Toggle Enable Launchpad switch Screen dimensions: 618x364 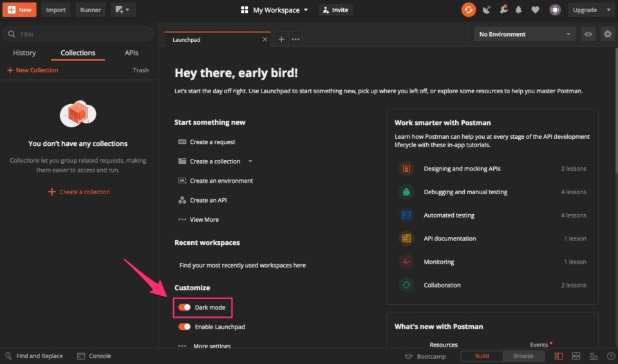pyautogui.click(x=184, y=327)
